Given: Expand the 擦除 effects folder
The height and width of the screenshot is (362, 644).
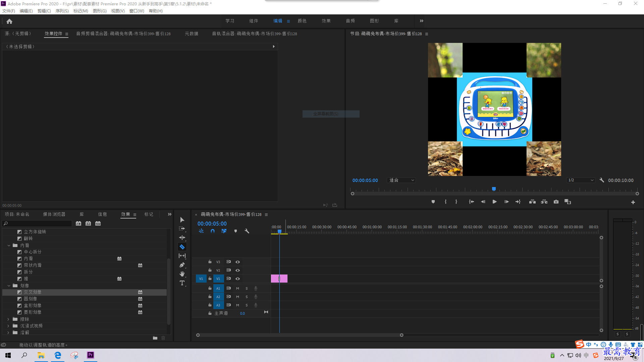Looking at the screenshot, I should pos(9,319).
